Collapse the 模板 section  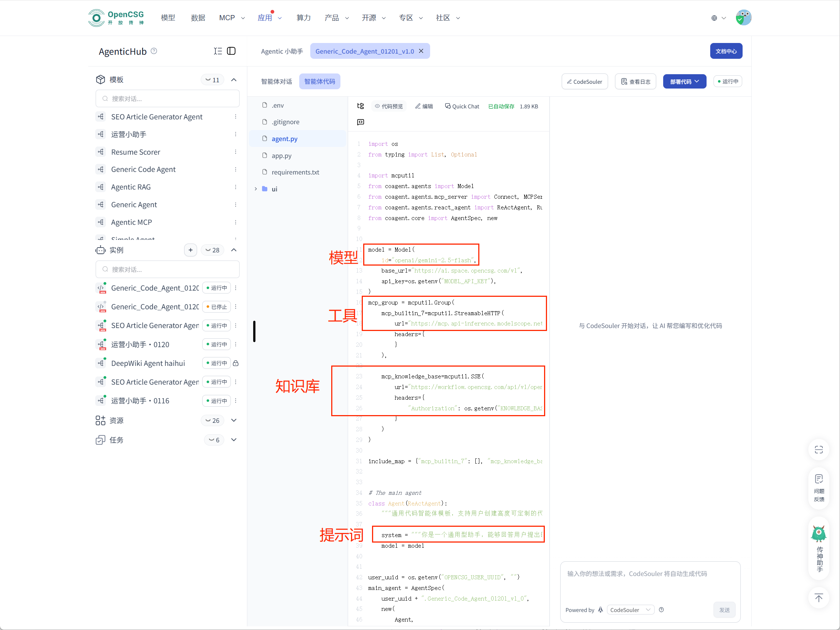[234, 80]
